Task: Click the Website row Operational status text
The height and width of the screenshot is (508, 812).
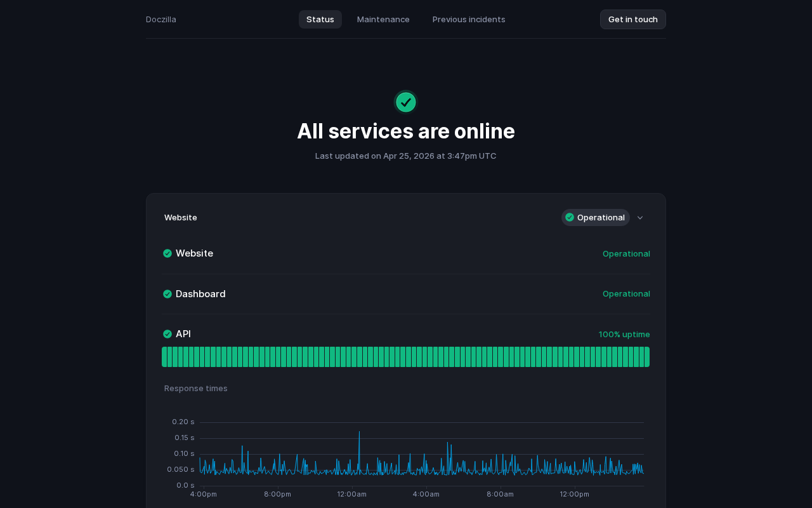Action: coord(626,253)
